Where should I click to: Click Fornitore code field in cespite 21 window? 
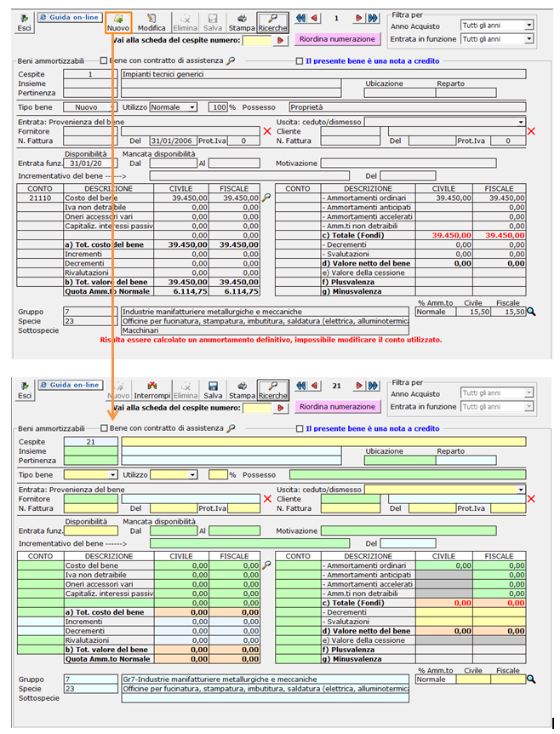(91, 499)
